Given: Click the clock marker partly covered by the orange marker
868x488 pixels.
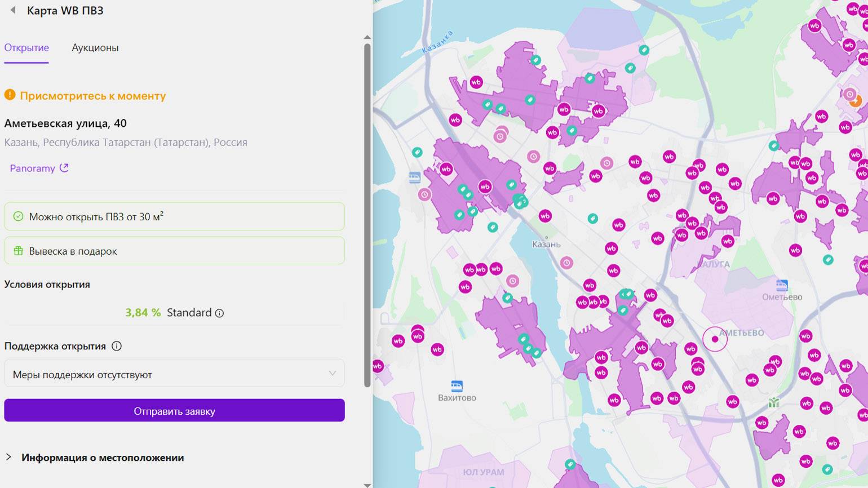Looking at the screenshot, I should pos(849,94).
